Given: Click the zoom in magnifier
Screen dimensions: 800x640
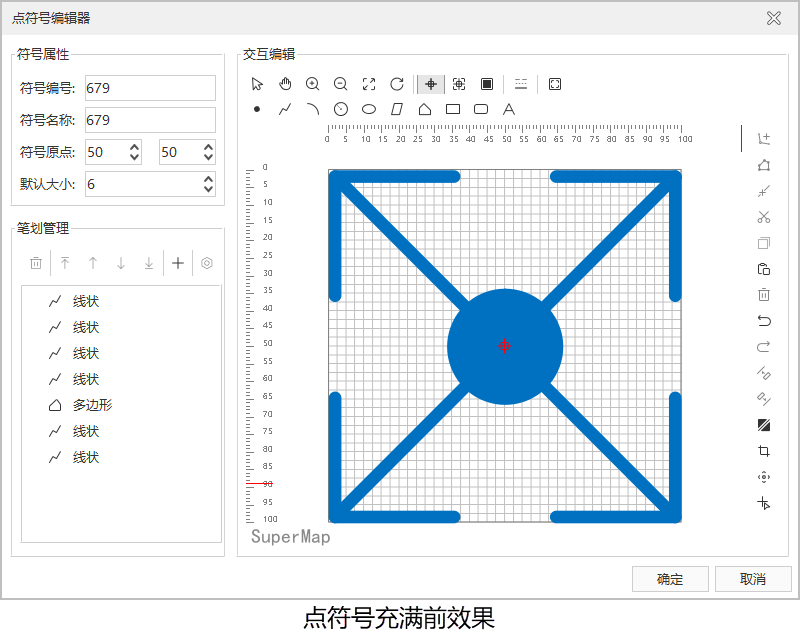Looking at the screenshot, I should (x=313, y=84).
